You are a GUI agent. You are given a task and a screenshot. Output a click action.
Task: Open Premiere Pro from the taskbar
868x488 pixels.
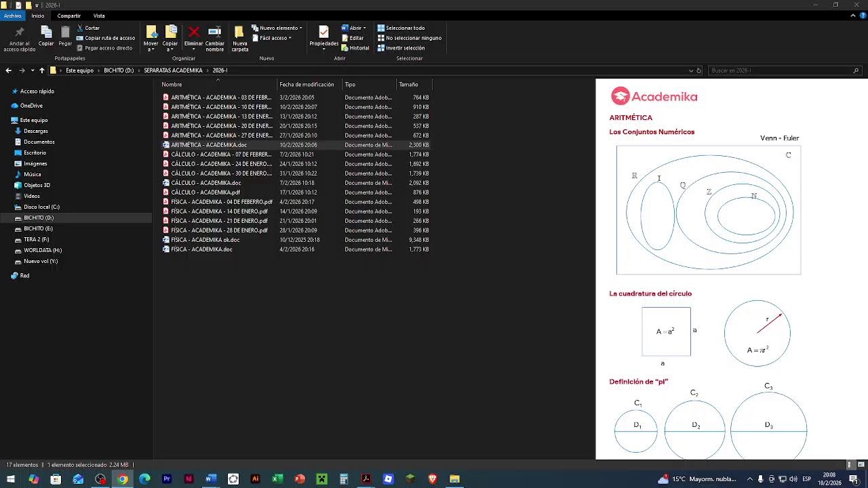tap(167, 479)
